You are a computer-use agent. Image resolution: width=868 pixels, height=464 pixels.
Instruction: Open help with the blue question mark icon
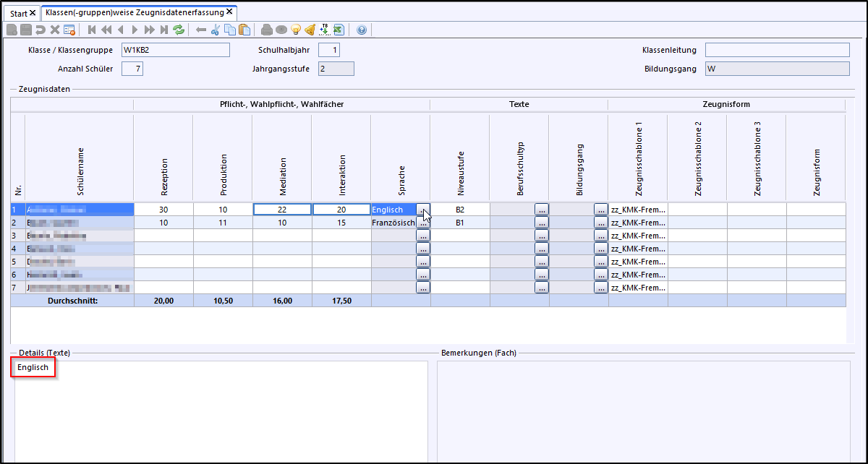pos(362,30)
